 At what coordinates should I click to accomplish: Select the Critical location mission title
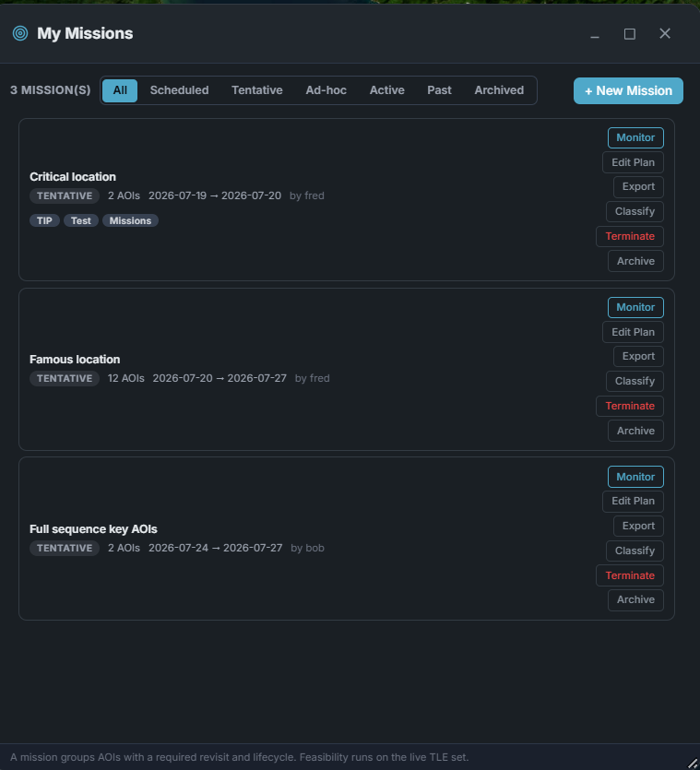(x=73, y=177)
